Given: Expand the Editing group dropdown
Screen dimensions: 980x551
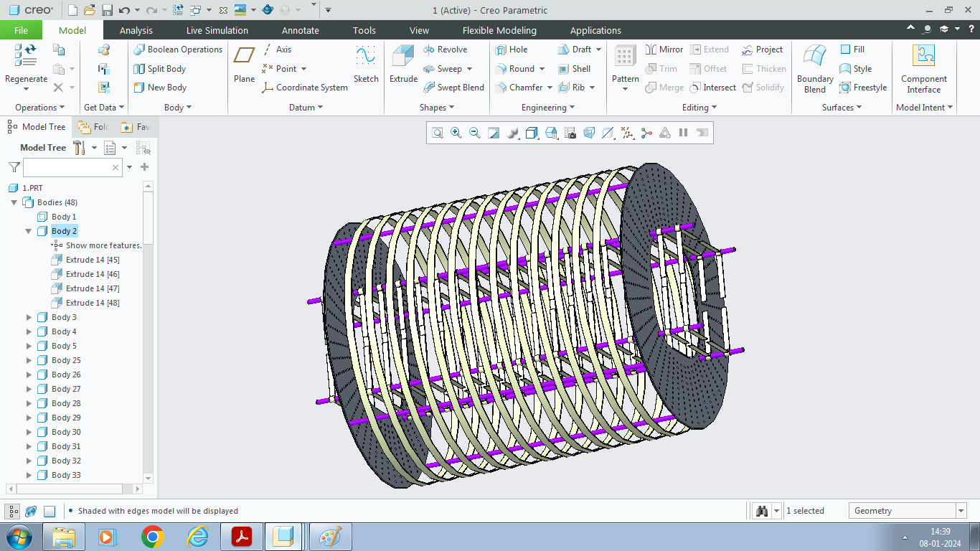Looking at the screenshot, I should point(699,108).
